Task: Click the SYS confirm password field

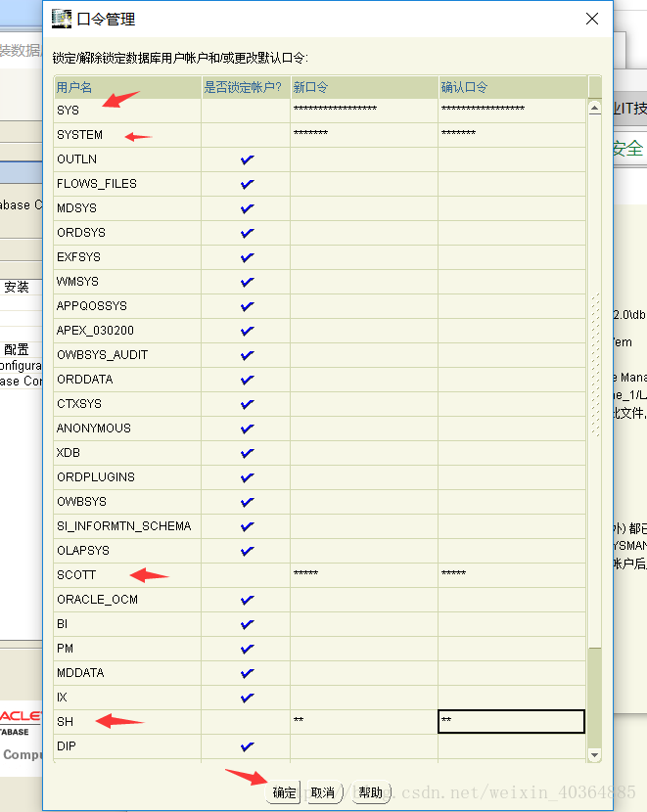Action: pyautogui.click(x=512, y=111)
